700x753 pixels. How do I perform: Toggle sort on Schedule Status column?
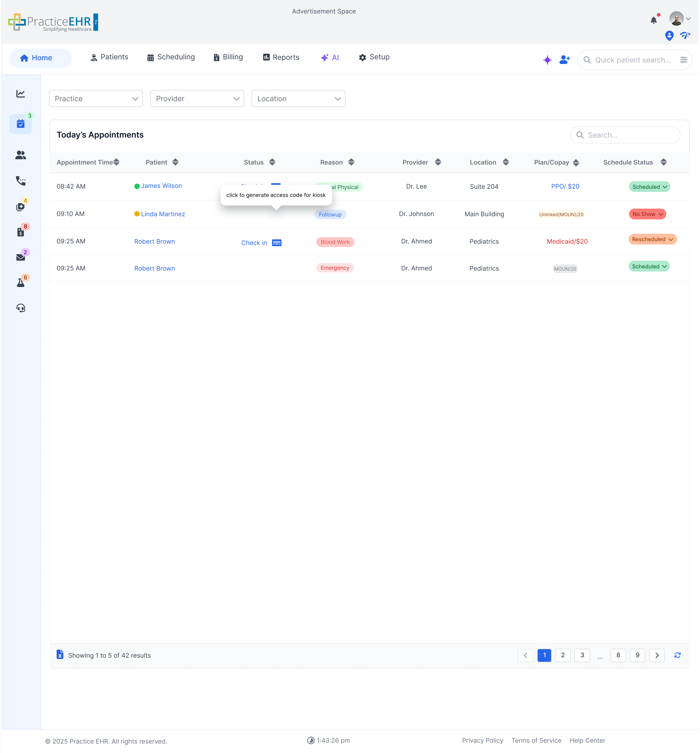663,162
